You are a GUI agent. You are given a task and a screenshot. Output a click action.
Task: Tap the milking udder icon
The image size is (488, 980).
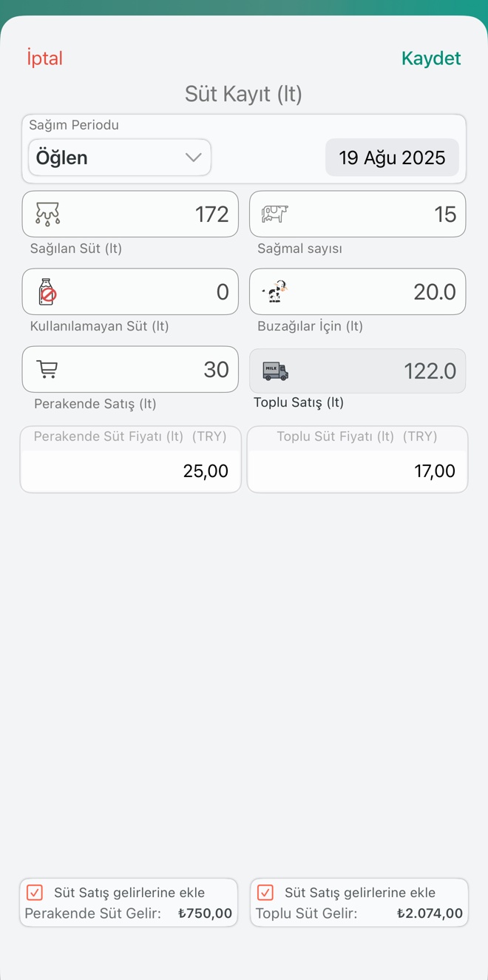tap(48, 214)
